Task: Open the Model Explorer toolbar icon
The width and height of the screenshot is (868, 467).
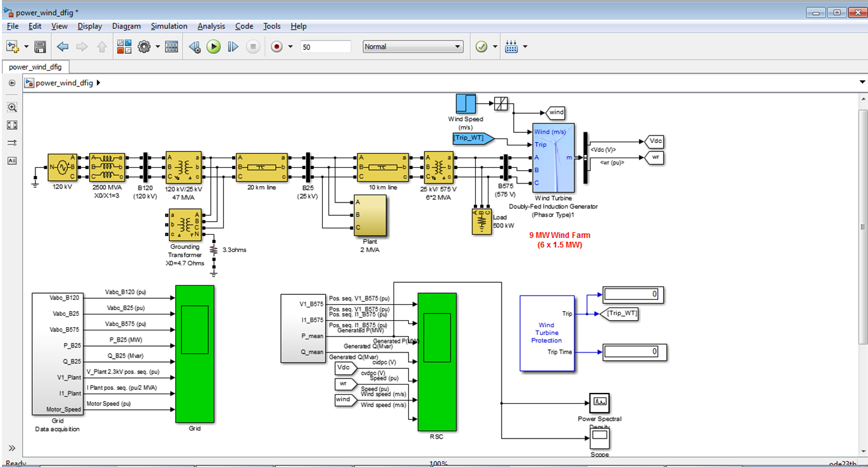Action: [x=171, y=47]
